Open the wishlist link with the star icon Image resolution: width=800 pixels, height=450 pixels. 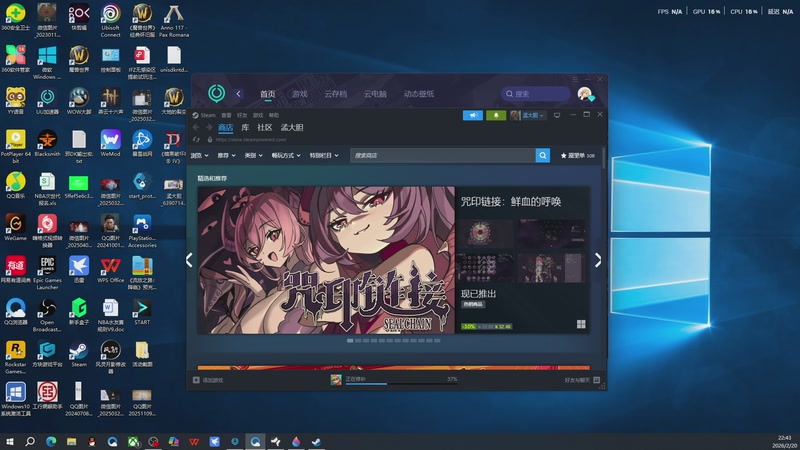[x=578, y=156]
